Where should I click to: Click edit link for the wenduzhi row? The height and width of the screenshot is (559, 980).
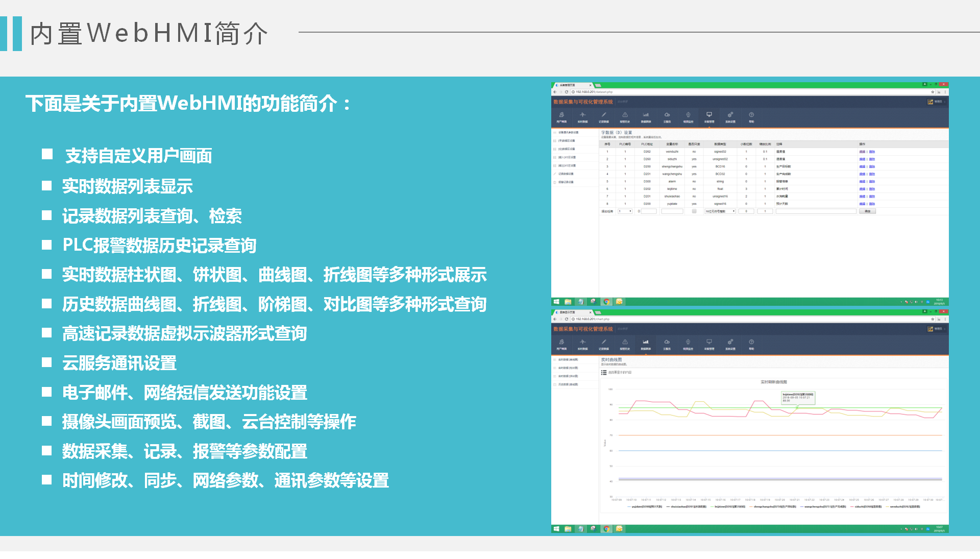[862, 152]
